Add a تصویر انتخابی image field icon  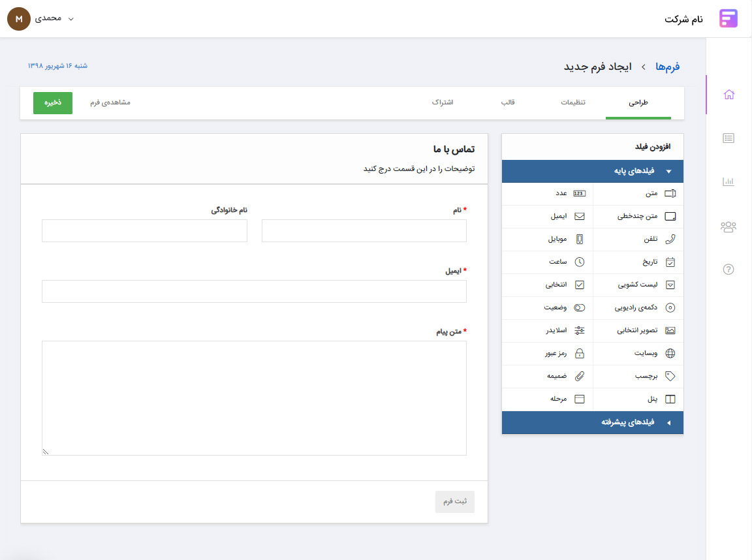coord(670,330)
